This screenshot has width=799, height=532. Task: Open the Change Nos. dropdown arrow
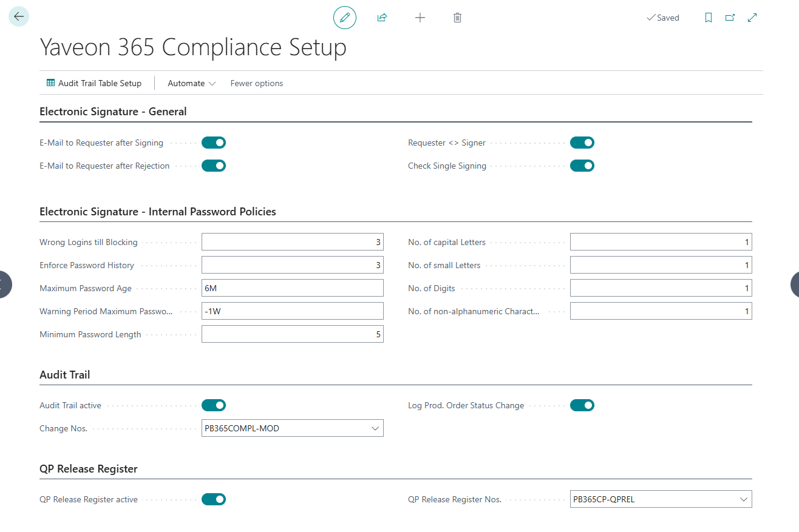[x=375, y=428]
